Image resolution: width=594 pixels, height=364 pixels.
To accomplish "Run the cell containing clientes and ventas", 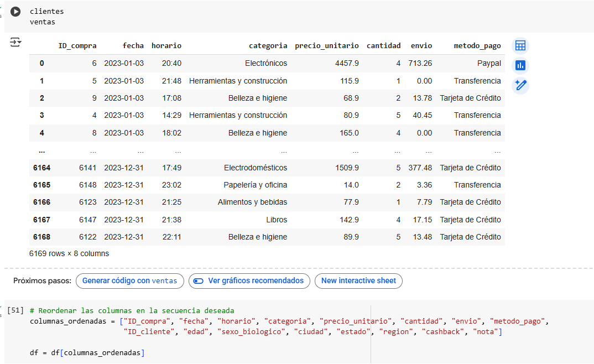I will click(15, 12).
